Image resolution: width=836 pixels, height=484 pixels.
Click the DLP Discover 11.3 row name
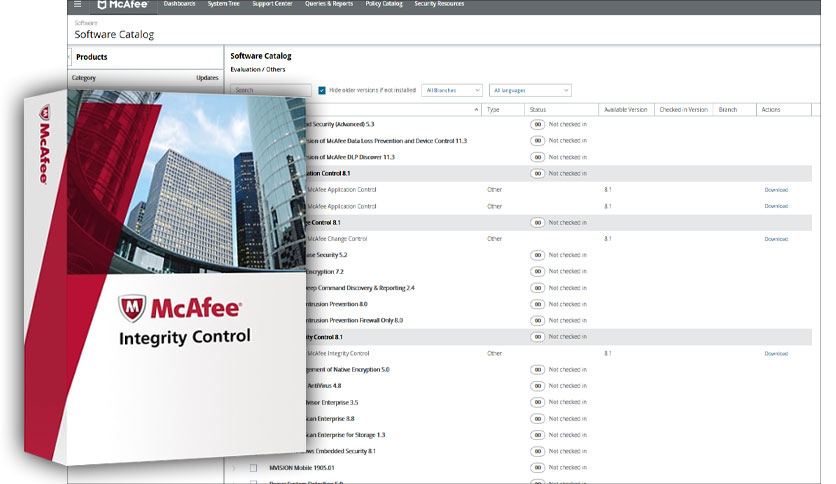tap(350, 158)
